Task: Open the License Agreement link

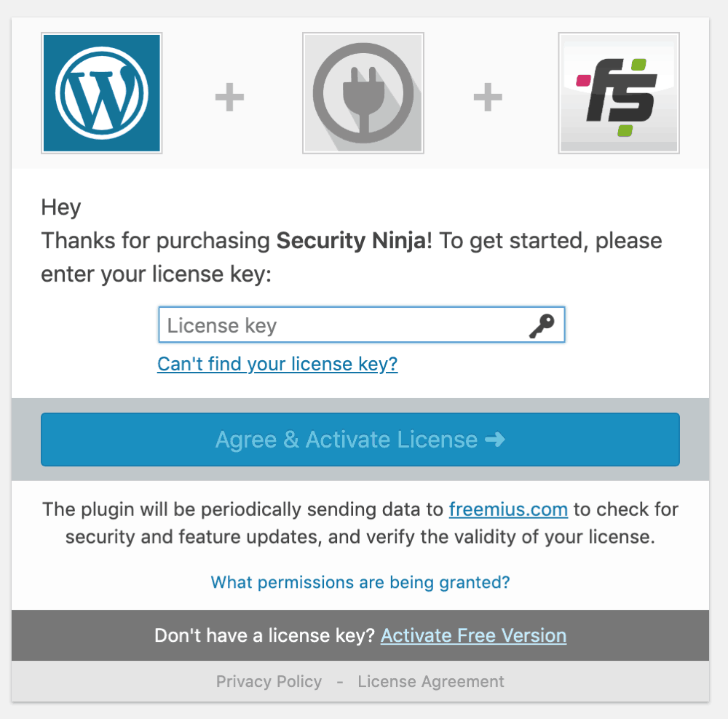Action: coord(431,682)
